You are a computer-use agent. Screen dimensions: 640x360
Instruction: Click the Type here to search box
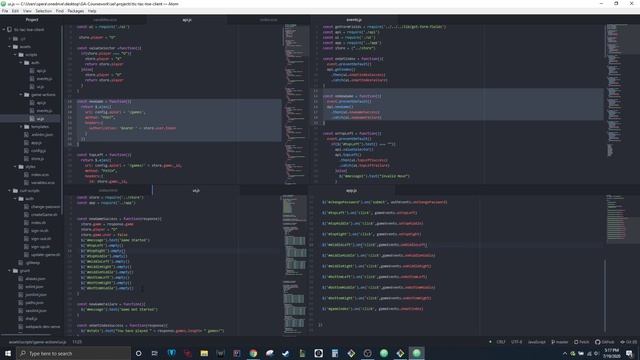tap(73, 353)
